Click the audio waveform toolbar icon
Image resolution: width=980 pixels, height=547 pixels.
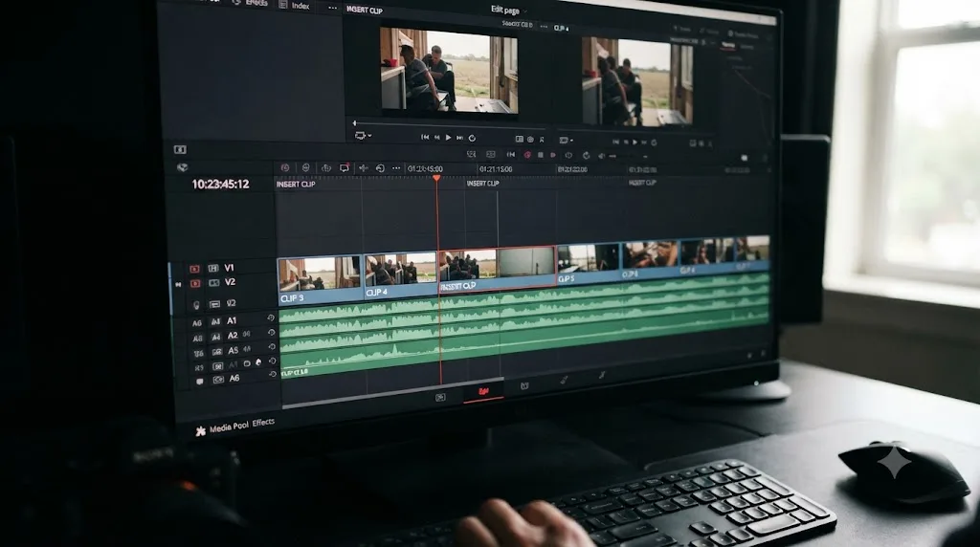(363, 167)
